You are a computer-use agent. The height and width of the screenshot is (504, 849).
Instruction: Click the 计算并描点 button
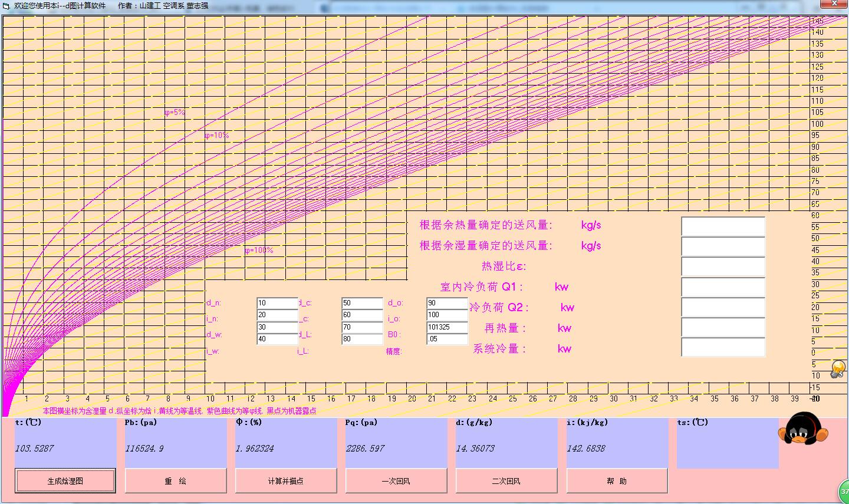286,481
